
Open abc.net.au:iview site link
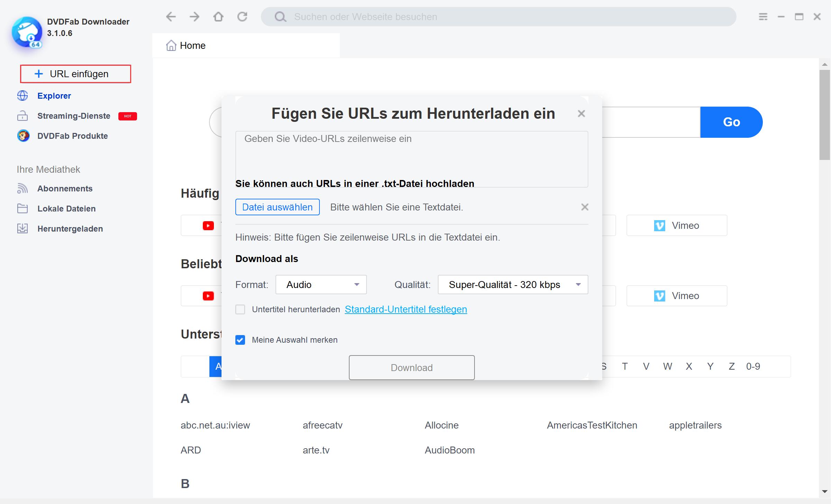pyautogui.click(x=215, y=425)
